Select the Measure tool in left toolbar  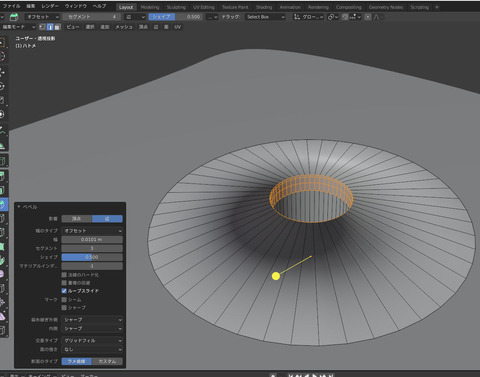[x=3, y=145]
